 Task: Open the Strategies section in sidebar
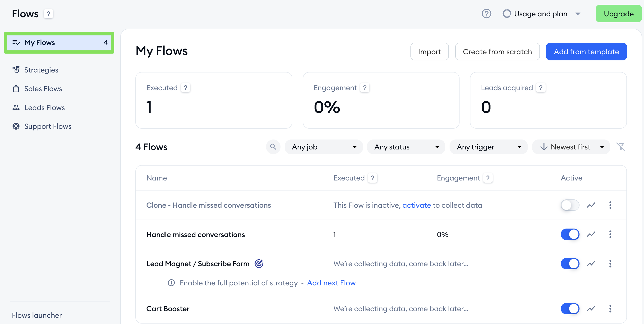(x=41, y=70)
